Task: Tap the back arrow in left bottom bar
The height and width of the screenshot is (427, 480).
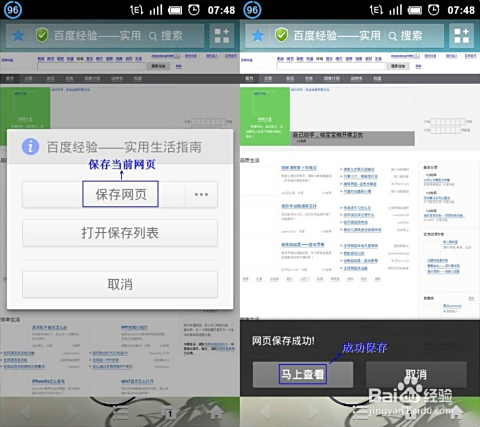Action: [26, 412]
